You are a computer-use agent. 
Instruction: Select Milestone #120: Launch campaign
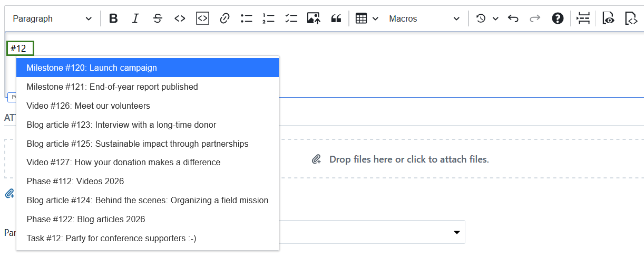pyautogui.click(x=148, y=68)
